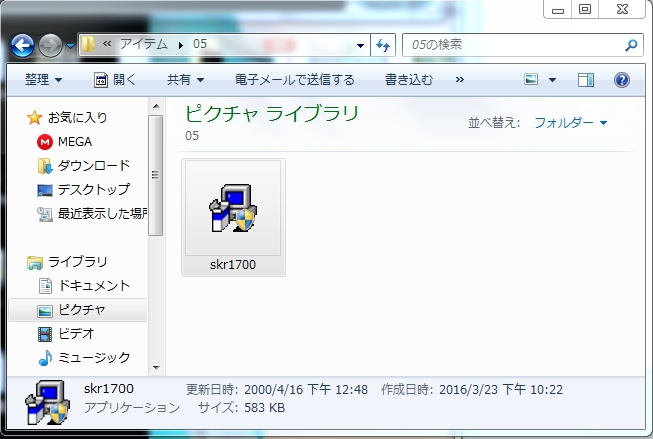This screenshot has height=439, width=653.
Task: Open the ドキュメント library
Action: [95, 285]
